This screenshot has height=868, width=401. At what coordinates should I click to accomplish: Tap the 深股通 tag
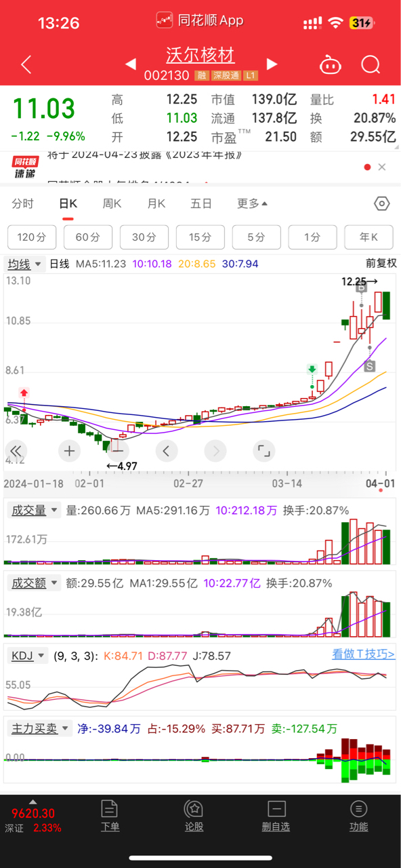(x=226, y=75)
